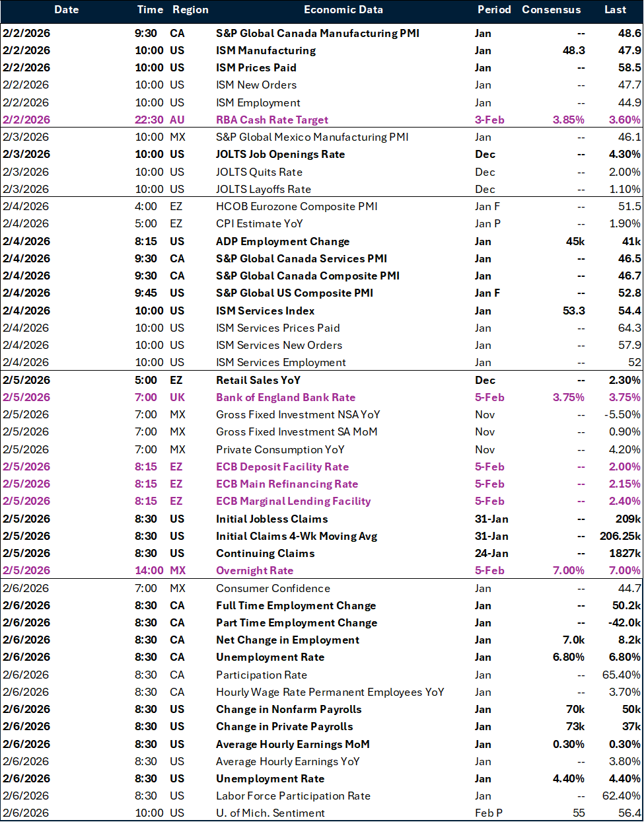Image resolution: width=644 pixels, height=822 pixels.
Task: Click the 'Feb P' period cell
Action: [489, 813]
